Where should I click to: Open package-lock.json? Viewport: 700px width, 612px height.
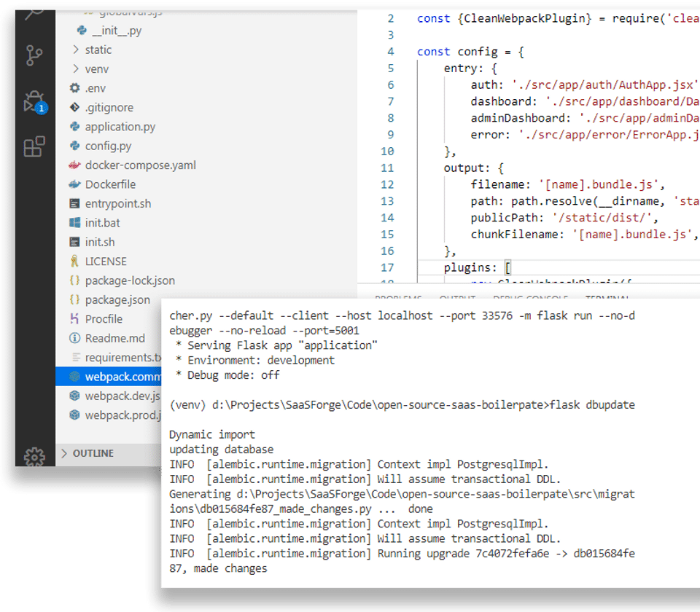coord(130,280)
